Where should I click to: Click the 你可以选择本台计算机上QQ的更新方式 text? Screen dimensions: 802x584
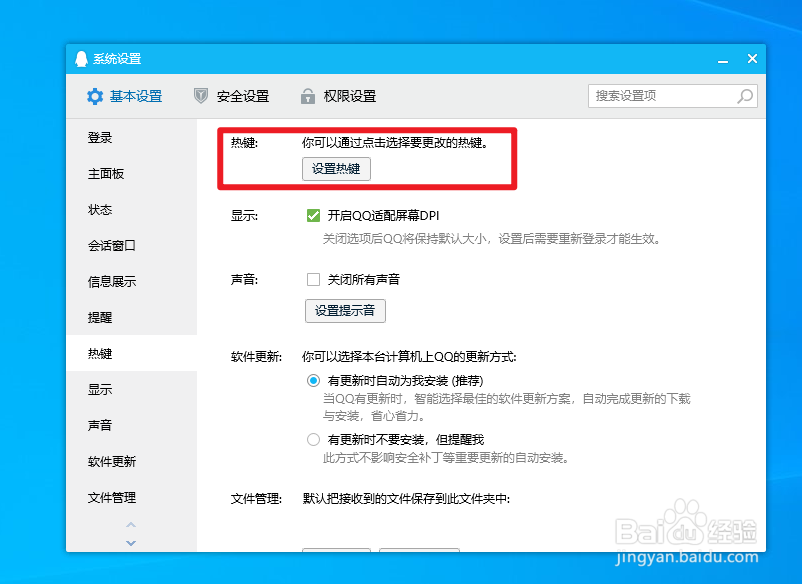click(x=409, y=356)
